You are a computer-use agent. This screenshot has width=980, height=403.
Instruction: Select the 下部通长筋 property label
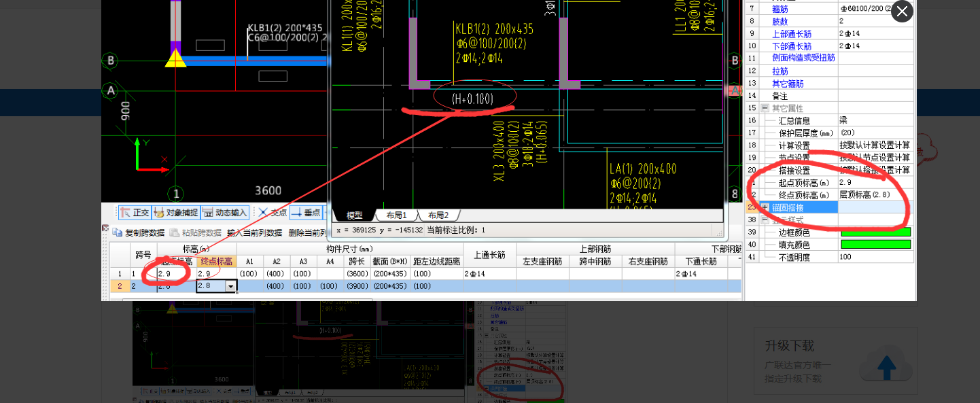792,46
